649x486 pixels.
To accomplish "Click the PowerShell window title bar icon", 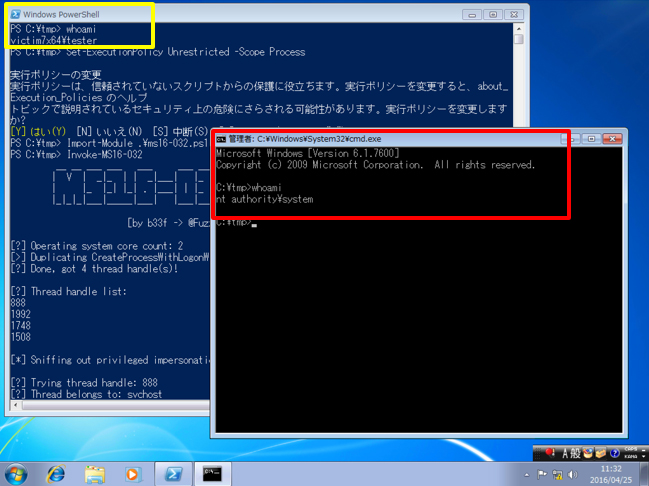I will coord(16,14).
